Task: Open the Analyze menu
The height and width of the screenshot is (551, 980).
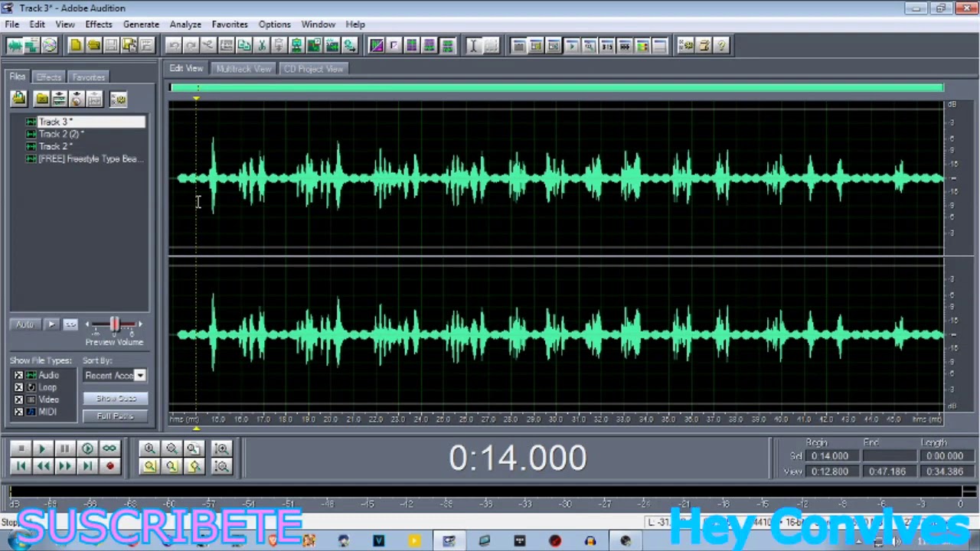Action: click(x=185, y=24)
